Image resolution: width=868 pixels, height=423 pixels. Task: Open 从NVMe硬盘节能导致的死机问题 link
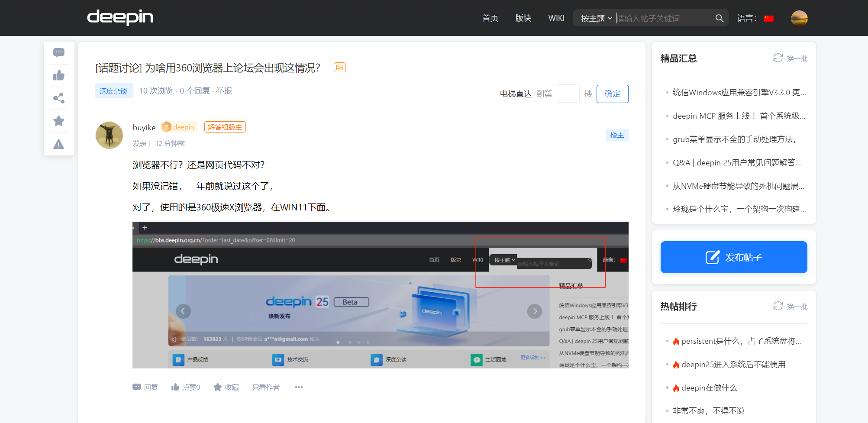(738, 186)
